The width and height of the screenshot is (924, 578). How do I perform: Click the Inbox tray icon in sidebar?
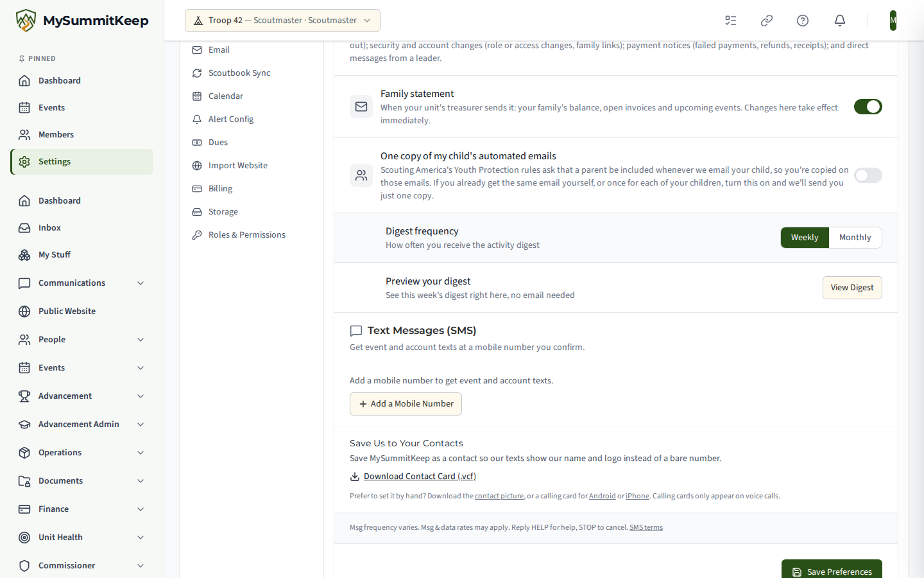[x=24, y=228]
